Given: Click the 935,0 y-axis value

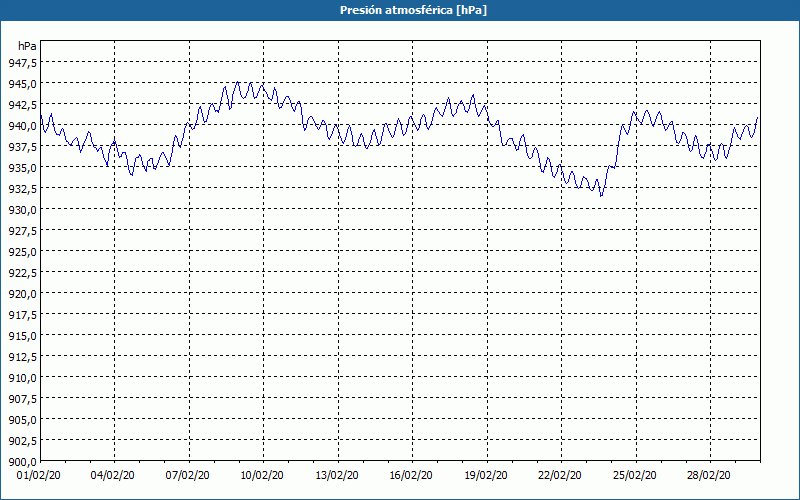Looking at the screenshot, I should [22, 167].
